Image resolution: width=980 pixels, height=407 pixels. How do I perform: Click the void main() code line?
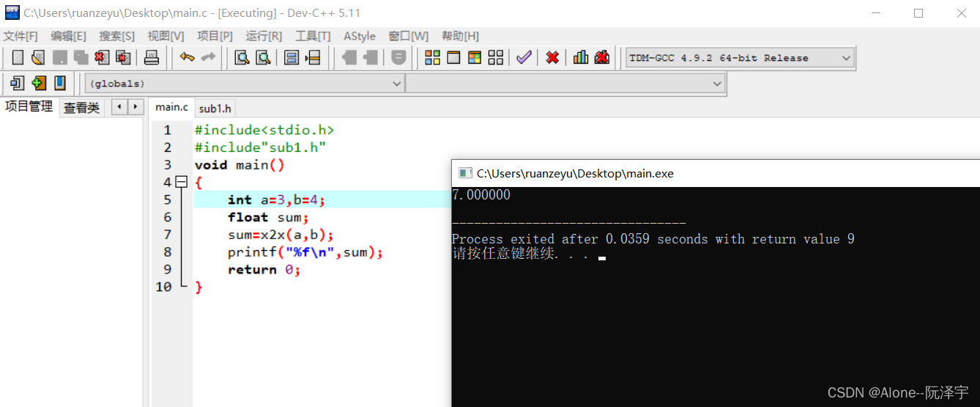[240, 165]
